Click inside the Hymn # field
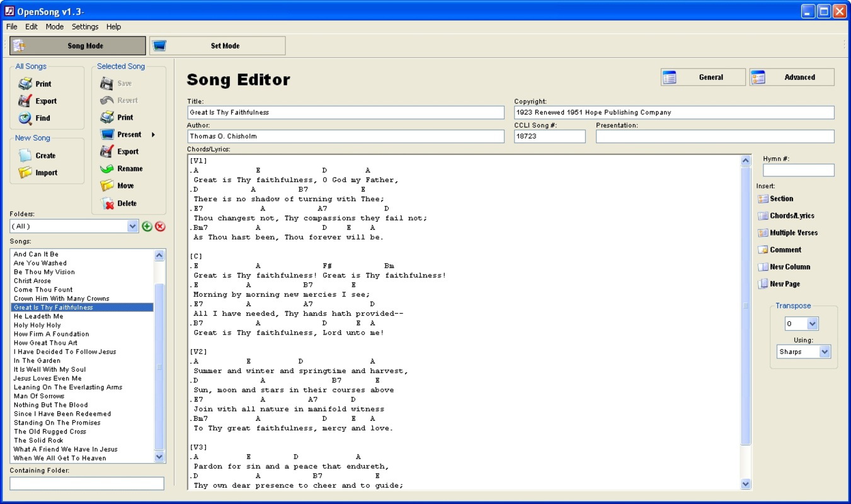 pos(798,170)
